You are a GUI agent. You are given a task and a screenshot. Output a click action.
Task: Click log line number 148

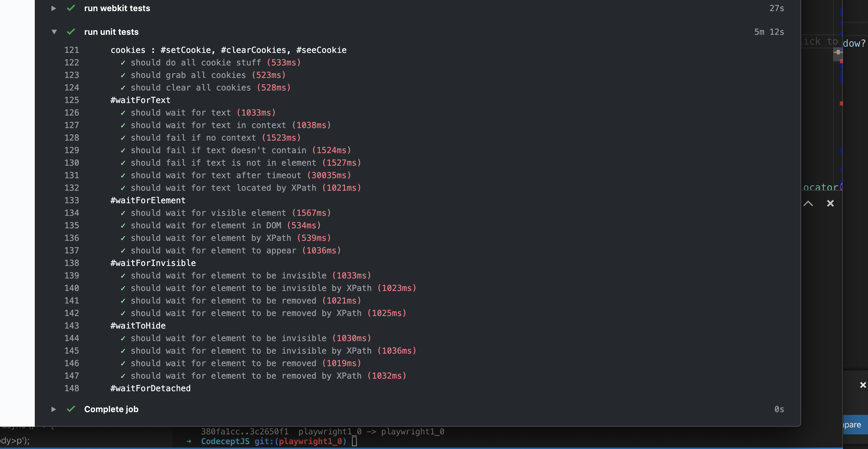coord(72,388)
